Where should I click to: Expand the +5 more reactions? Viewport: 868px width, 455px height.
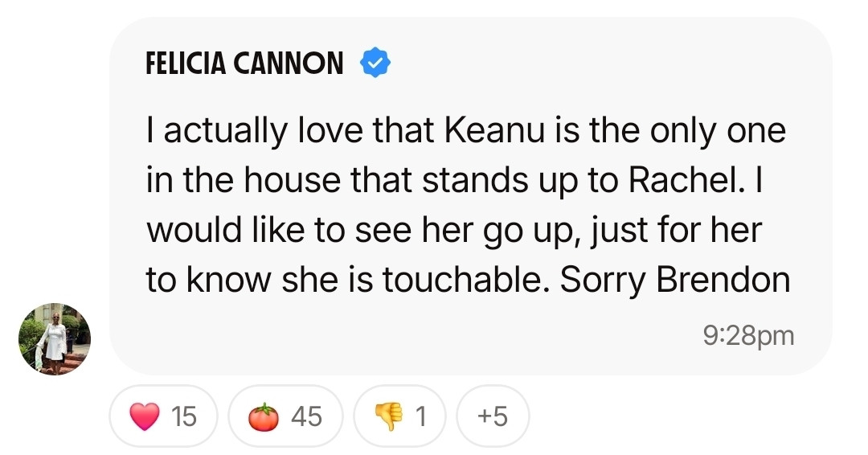coord(492,416)
